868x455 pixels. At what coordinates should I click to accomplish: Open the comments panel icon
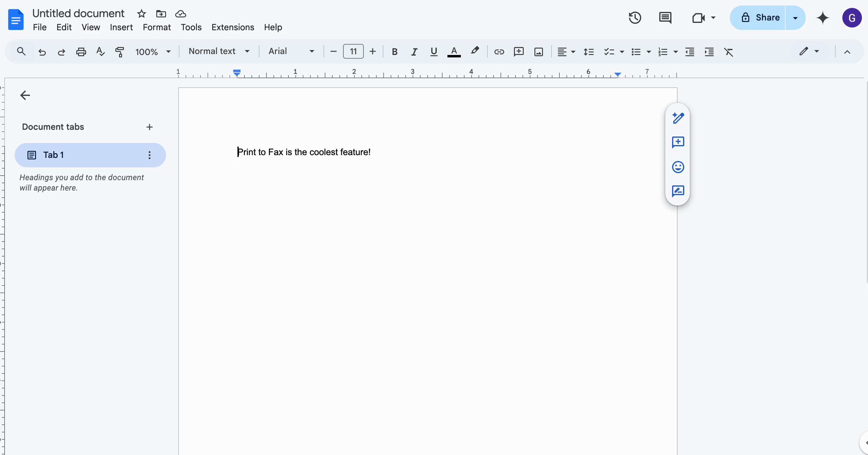[x=665, y=17]
